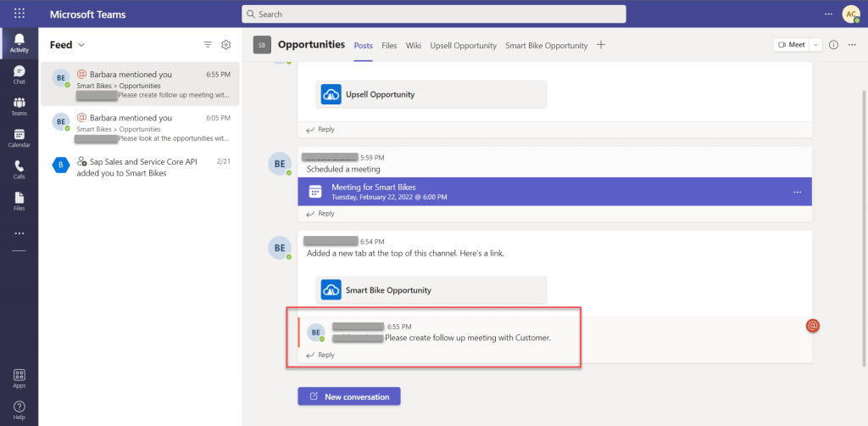Open the AC profile avatar
Screen dimensions: 868x426
(851, 14)
